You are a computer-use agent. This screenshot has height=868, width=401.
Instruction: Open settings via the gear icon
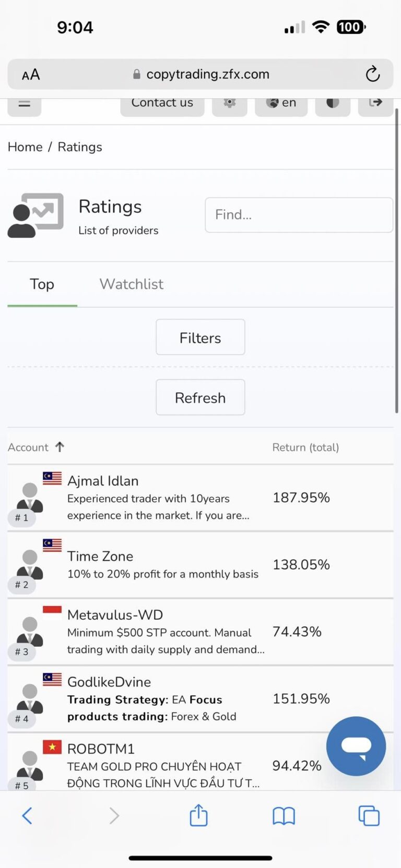tap(229, 103)
